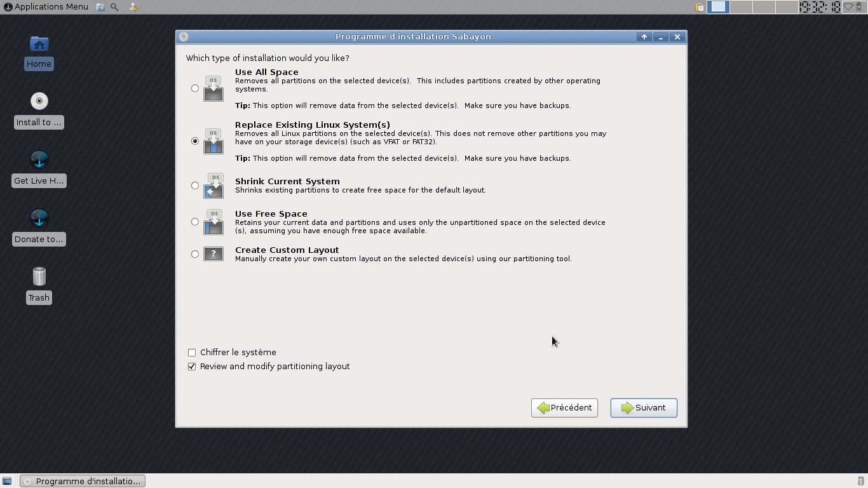
Task: Switch to the first workspace in the pager
Action: tap(718, 7)
